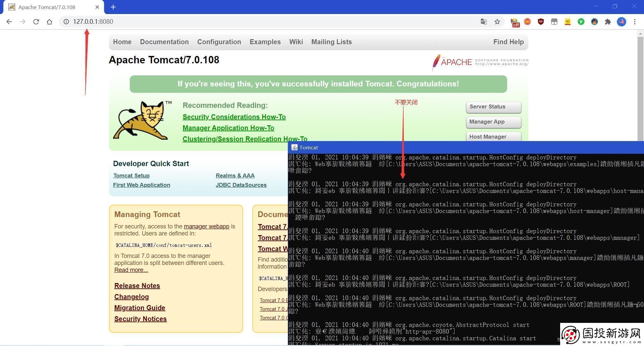Open Chrome's three-dot menu
Viewport: 644px width, 346px height.
tap(635, 22)
